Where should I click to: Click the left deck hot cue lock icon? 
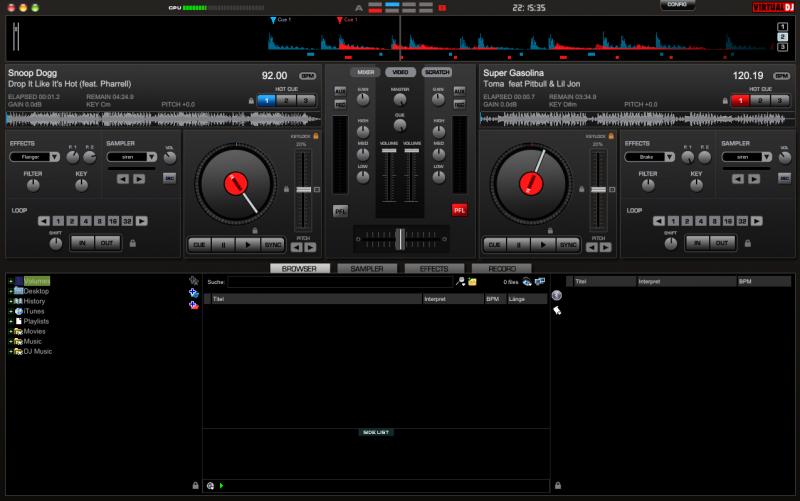[x=251, y=101]
